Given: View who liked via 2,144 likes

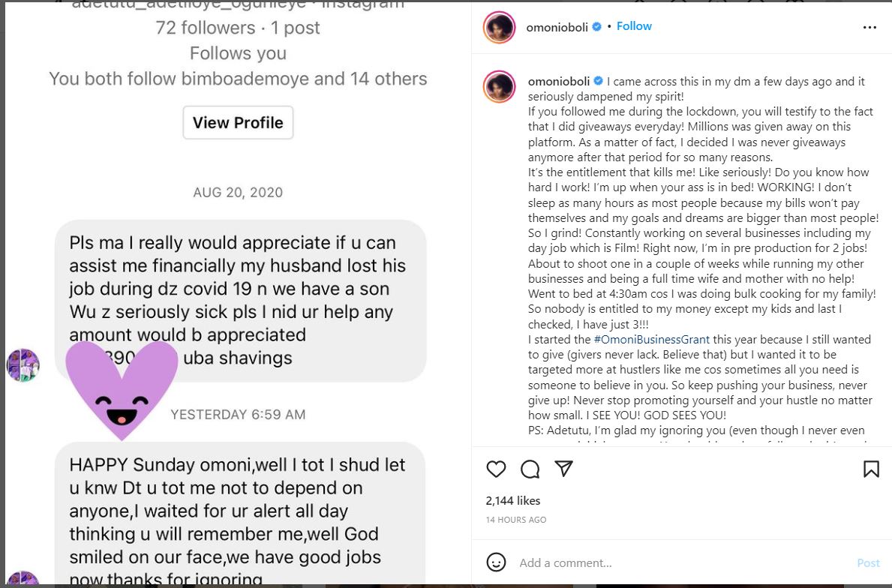Looking at the screenshot, I should [x=513, y=500].
